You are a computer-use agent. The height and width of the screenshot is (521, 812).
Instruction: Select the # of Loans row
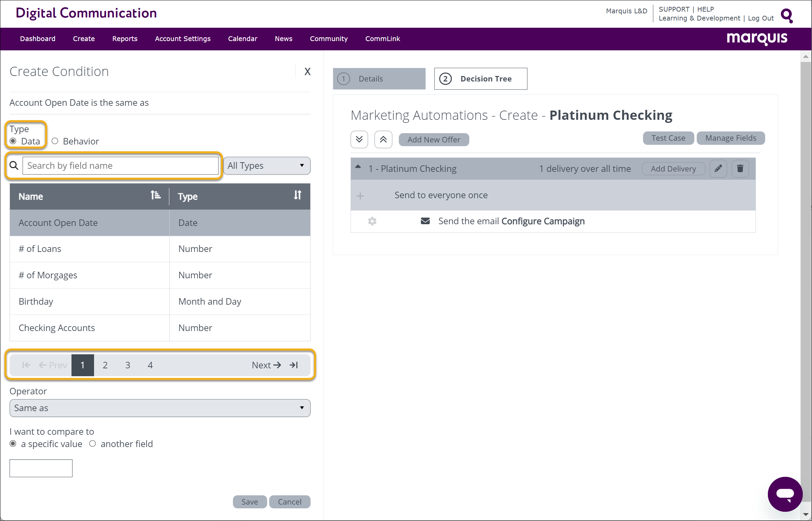pos(160,249)
